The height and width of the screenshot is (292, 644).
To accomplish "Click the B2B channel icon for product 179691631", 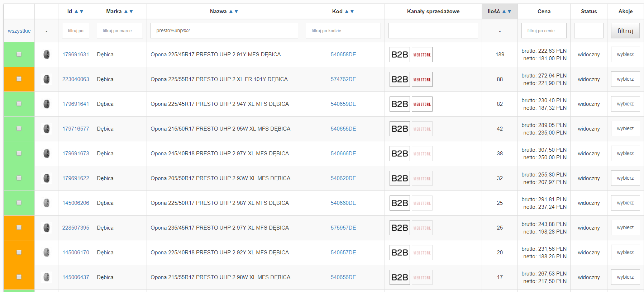I will [400, 55].
